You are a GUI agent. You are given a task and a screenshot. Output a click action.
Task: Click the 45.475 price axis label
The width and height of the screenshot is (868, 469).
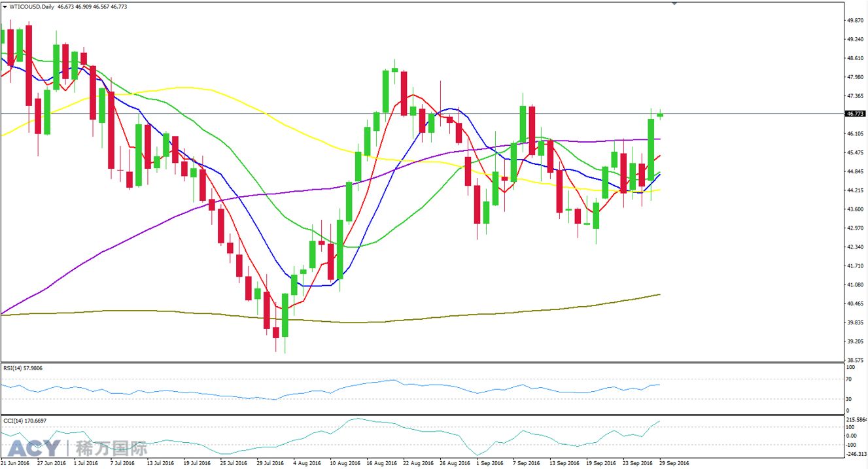[x=854, y=152]
